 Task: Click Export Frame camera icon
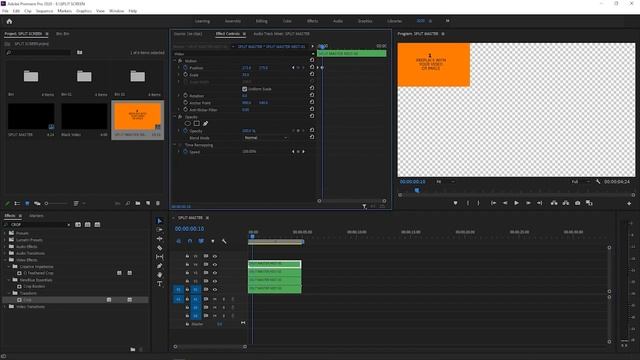[578, 203]
